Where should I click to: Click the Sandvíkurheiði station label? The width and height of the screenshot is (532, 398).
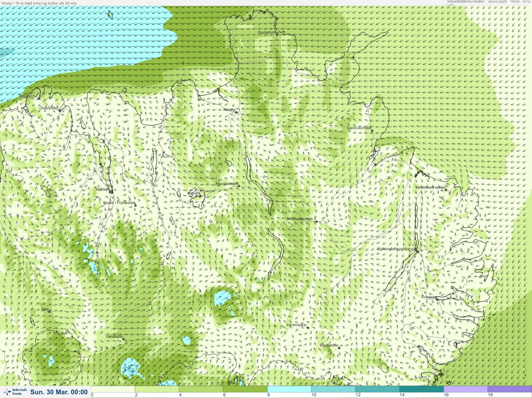[359, 128]
